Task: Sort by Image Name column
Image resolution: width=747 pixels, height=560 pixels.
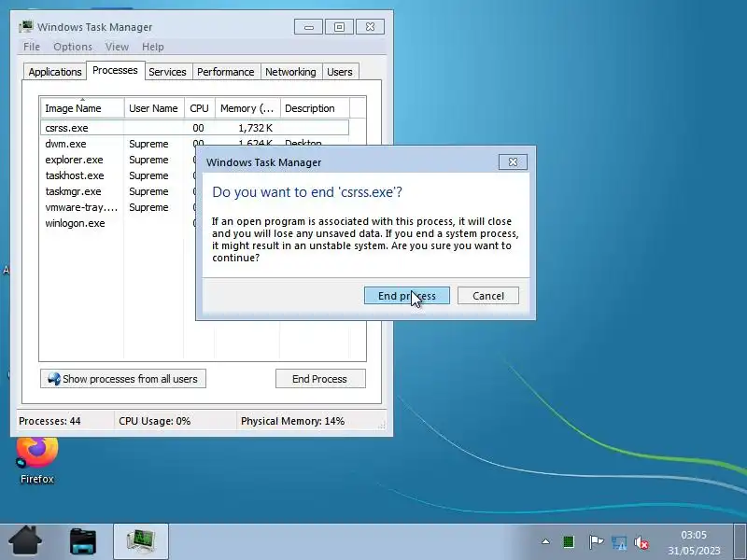Action: click(82, 108)
